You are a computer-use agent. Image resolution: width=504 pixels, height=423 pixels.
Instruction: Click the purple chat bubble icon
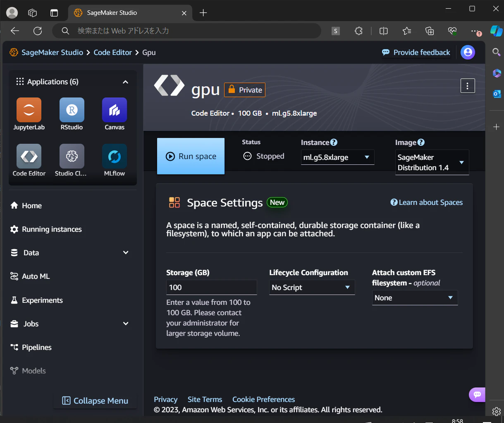coord(477,394)
